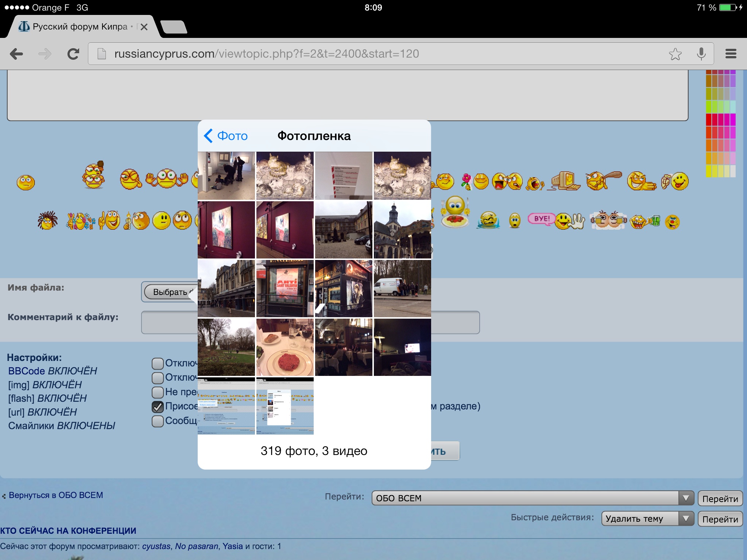Uncheck the checked Присоединить checkbox

click(x=158, y=407)
